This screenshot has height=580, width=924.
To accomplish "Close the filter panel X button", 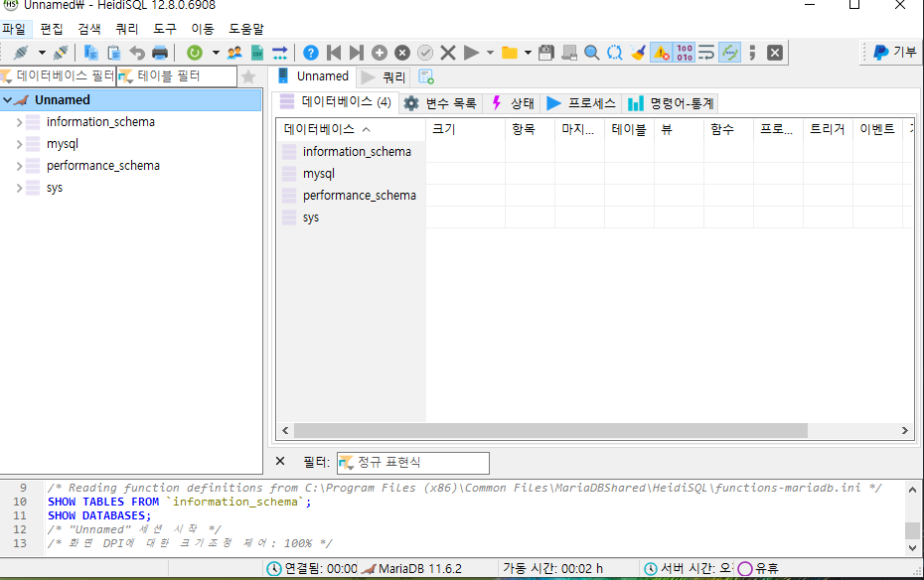I will (280, 461).
